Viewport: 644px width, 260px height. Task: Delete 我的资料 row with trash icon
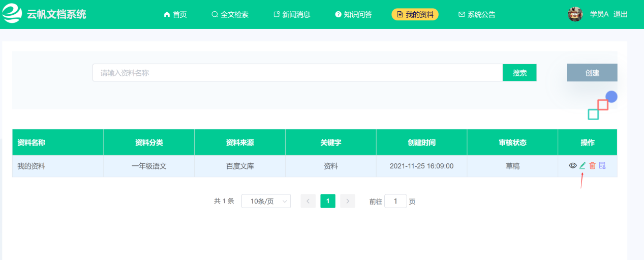(592, 165)
